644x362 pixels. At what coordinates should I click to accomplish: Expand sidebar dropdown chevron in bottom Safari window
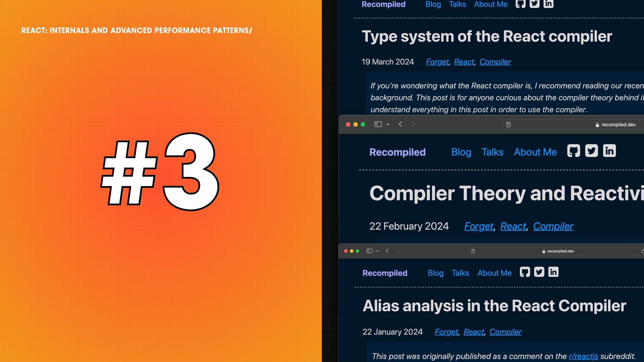(x=378, y=251)
